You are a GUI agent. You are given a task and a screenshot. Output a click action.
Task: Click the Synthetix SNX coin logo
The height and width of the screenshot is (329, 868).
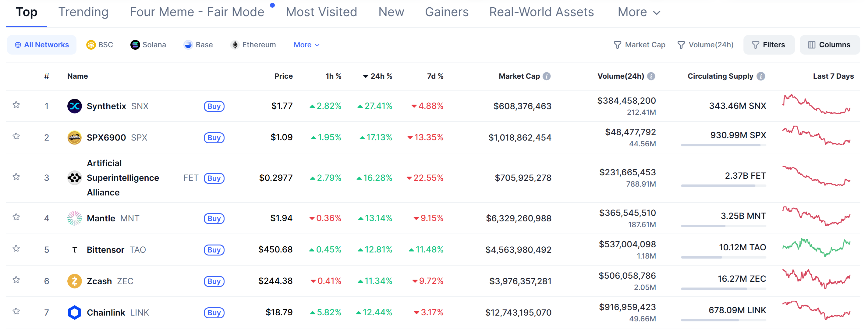[74, 106]
